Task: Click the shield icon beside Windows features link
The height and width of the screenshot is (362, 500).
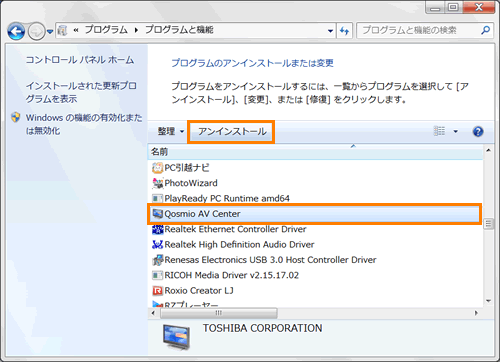Action: pyautogui.click(x=16, y=117)
